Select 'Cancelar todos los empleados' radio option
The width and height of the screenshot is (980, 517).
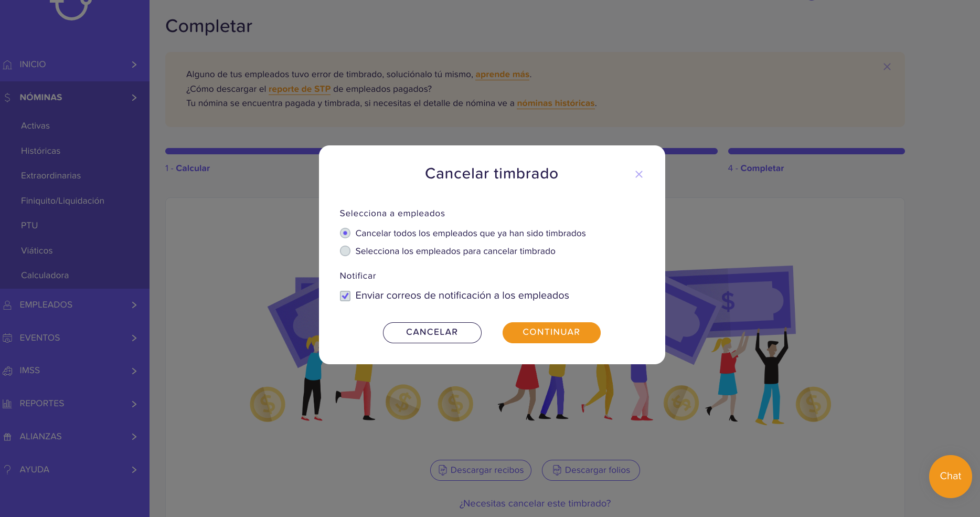[x=345, y=233]
